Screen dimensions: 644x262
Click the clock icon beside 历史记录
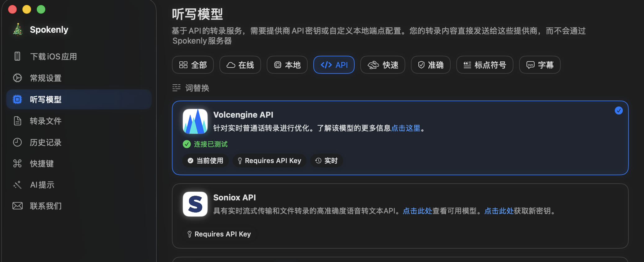[x=17, y=142]
